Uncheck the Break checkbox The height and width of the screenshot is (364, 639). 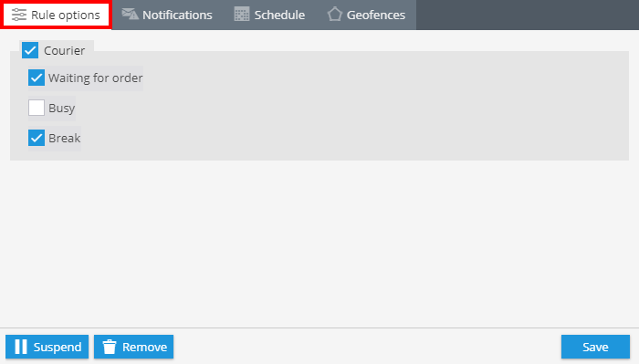point(37,138)
